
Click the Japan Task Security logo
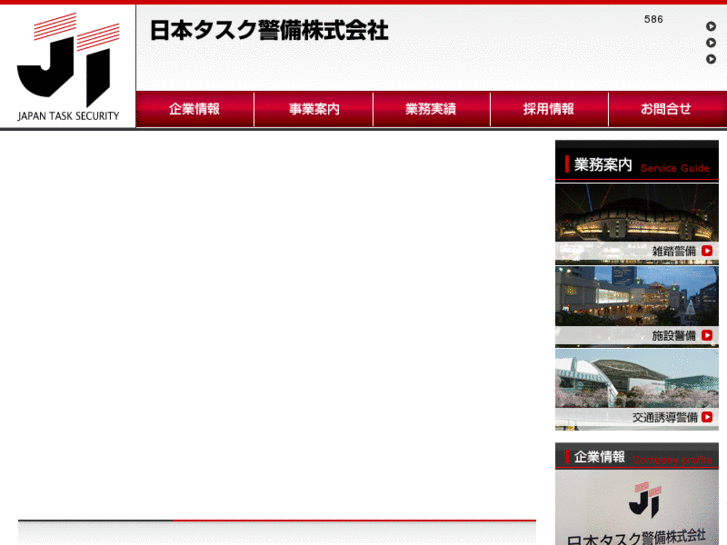coord(68,67)
